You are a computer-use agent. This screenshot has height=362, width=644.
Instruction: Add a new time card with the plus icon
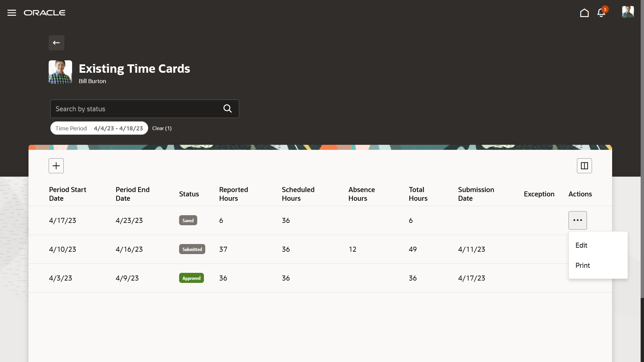tap(56, 166)
